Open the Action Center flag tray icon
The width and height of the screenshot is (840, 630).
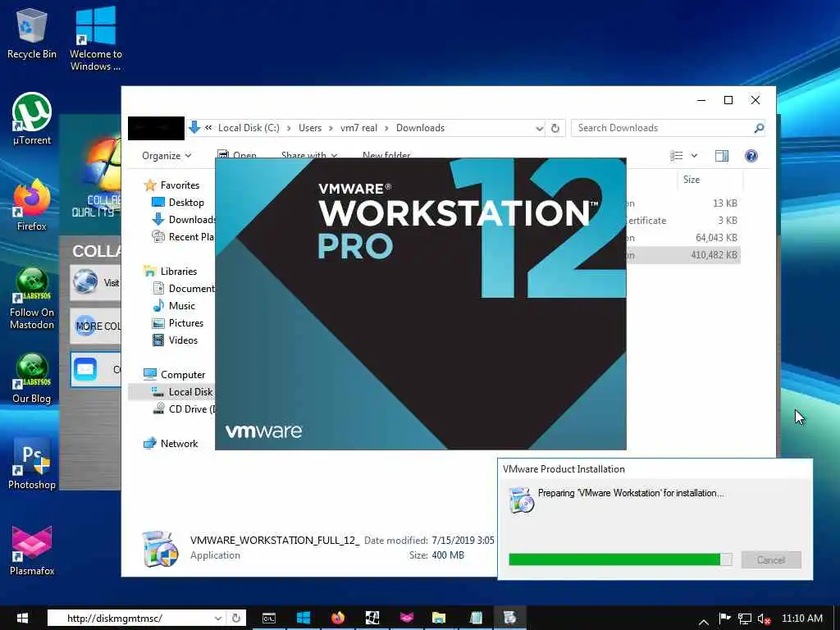coord(724,619)
